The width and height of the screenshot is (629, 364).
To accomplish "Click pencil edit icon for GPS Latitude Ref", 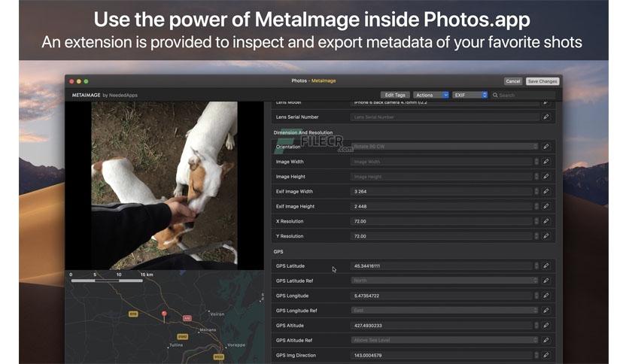I will point(546,281).
